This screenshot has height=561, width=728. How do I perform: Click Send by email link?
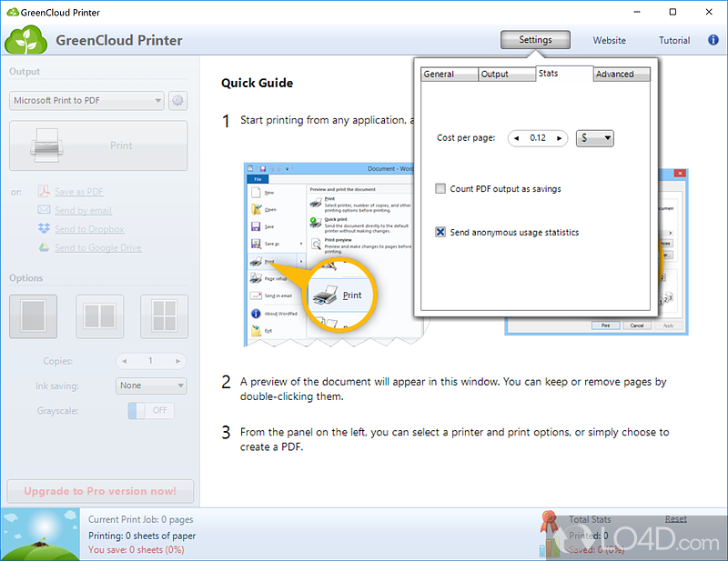(83, 210)
